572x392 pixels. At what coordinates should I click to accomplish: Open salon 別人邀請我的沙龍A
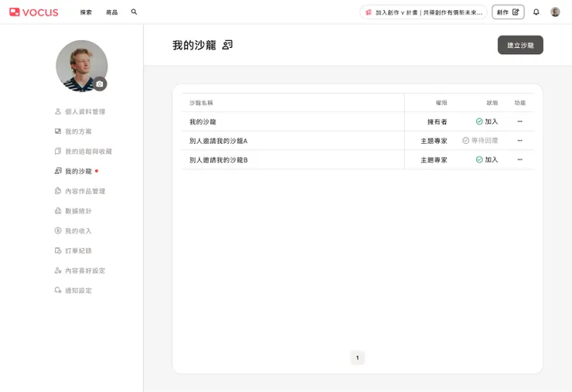click(x=219, y=141)
